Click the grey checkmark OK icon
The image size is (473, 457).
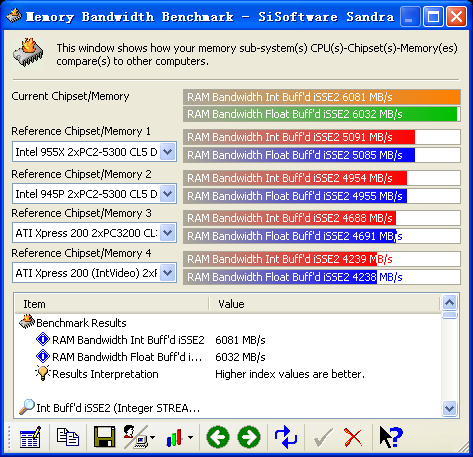[x=323, y=437]
